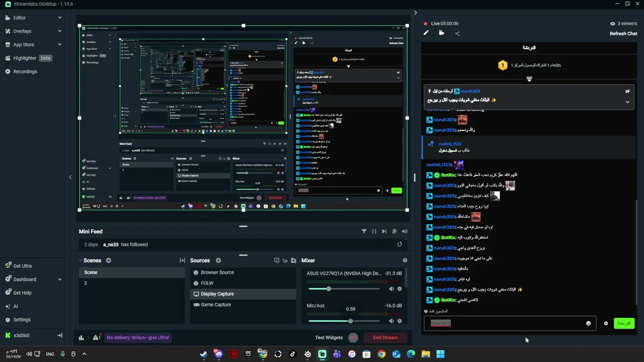644x362 pixels.
Task: Click inside the chat message input
Action: click(510, 323)
